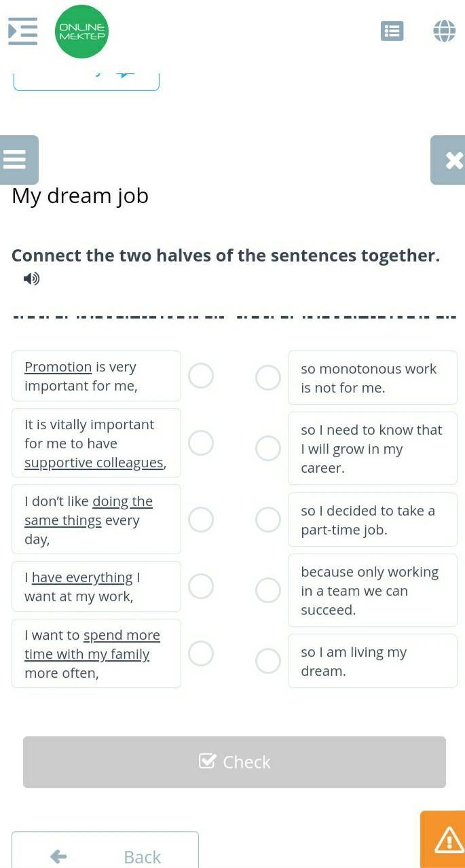Play the audio speaker icon

pos(31,278)
